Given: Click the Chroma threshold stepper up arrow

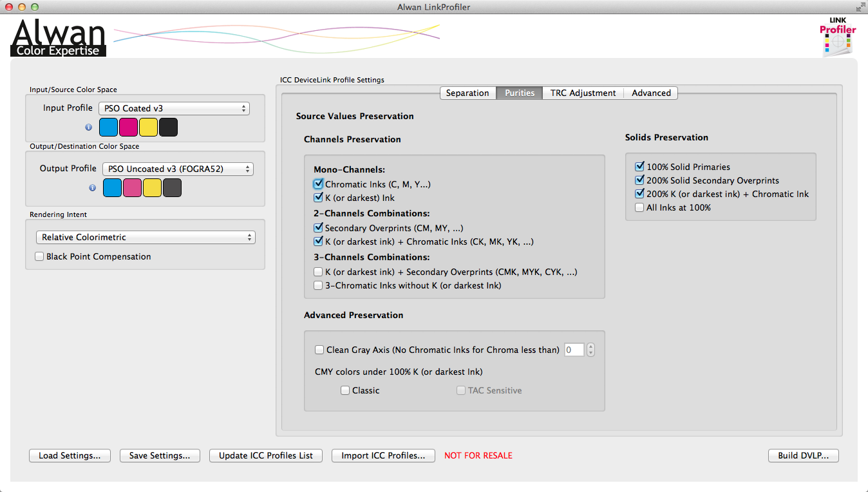Looking at the screenshot, I should (590, 346).
